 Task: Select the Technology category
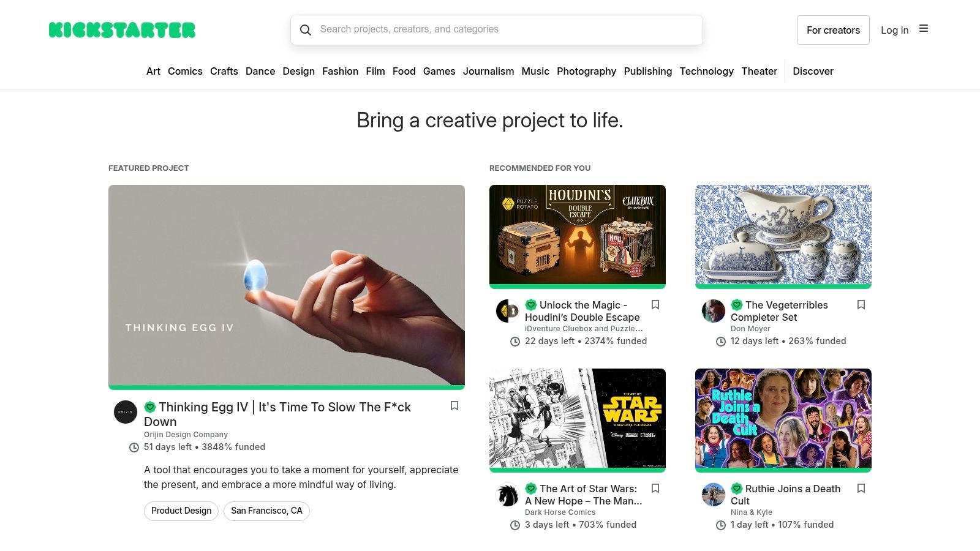[x=706, y=71]
